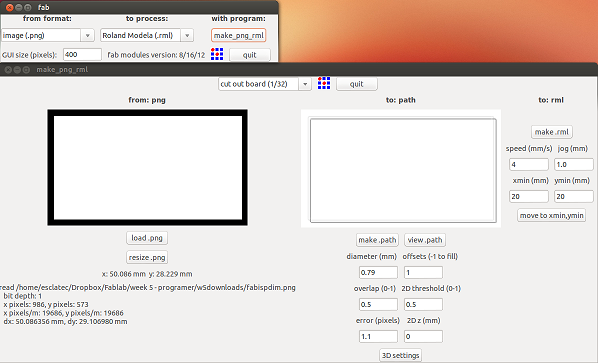Click the ymin (mm) input field
This screenshot has height=363, width=598.
pyautogui.click(x=574, y=196)
